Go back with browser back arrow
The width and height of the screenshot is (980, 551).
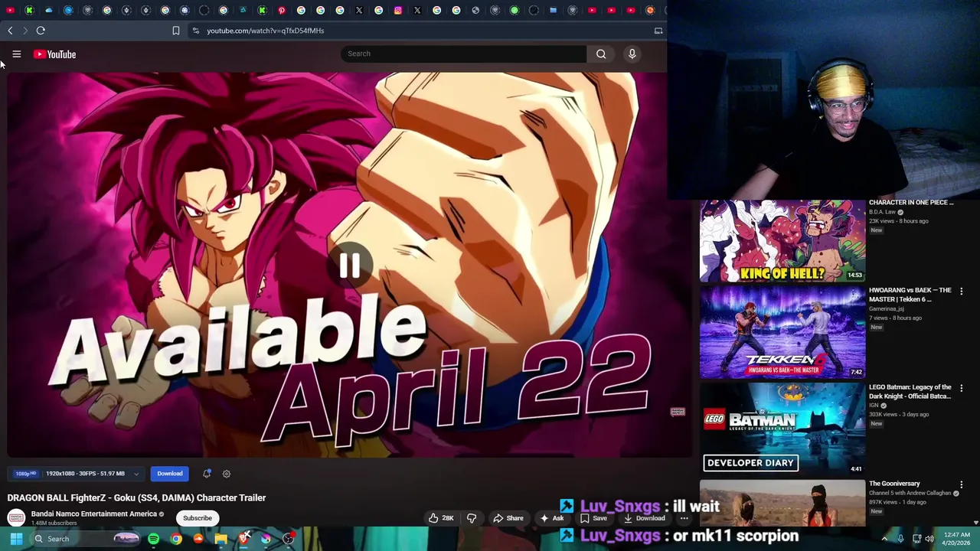tap(10, 31)
